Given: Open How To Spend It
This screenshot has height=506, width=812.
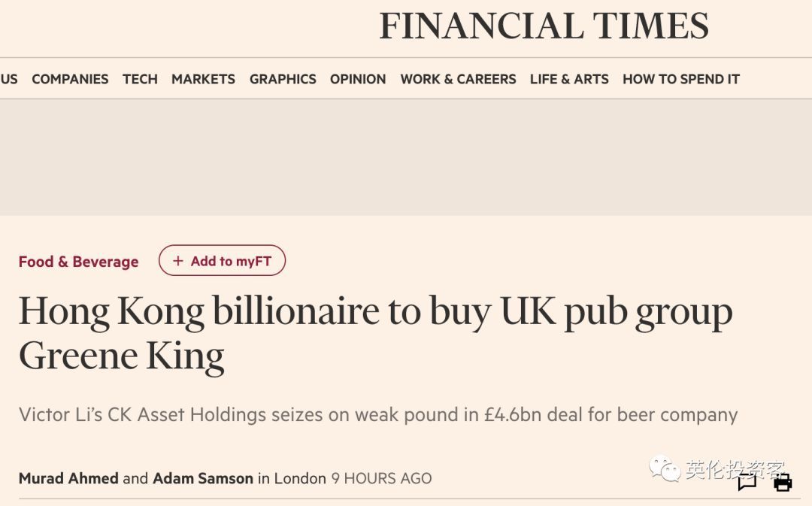Looking at the screenshot, I should (681, 79).
